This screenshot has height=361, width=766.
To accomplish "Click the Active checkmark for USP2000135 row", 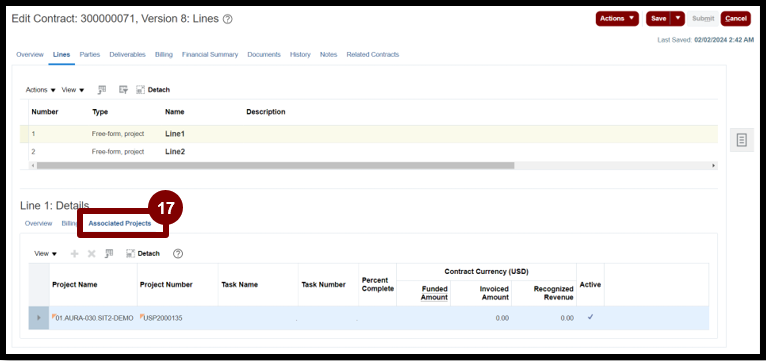I will click(590, 317).
